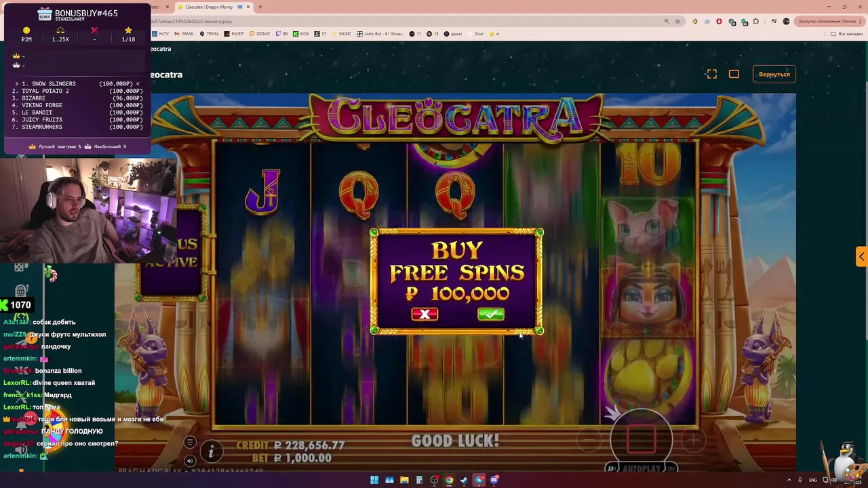Open the browser profile avatar

[787, 21]
